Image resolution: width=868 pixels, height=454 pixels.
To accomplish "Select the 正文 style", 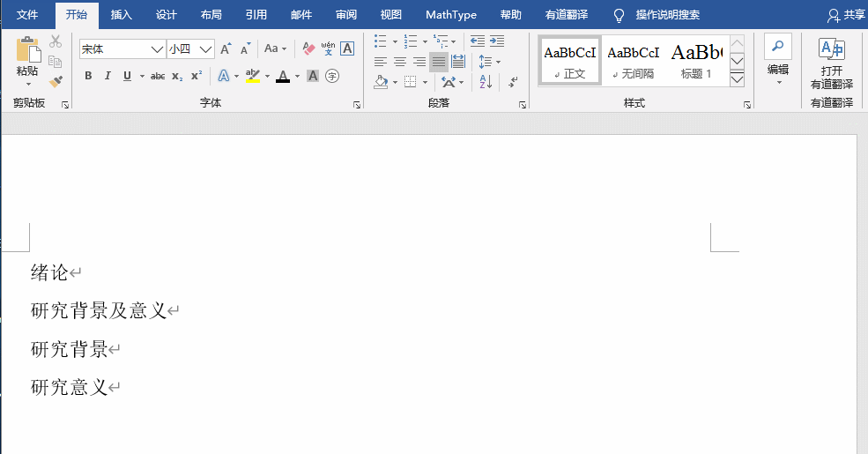I will click(570, 62).
